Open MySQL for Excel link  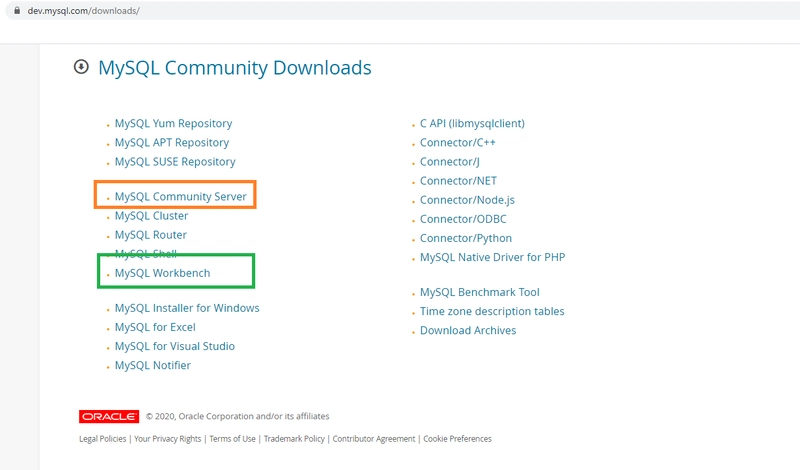pos(155,327)
